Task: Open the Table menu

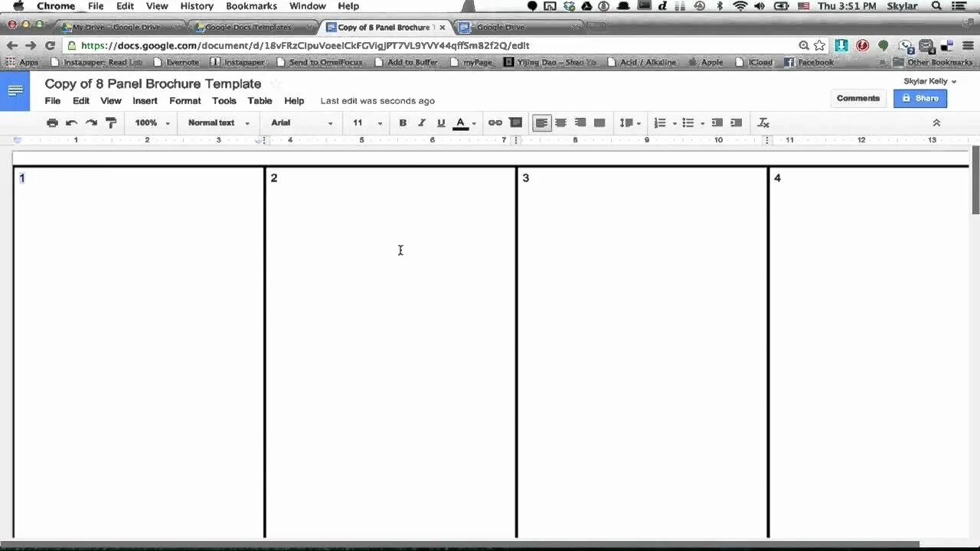Action: click(x=260, y=100)
